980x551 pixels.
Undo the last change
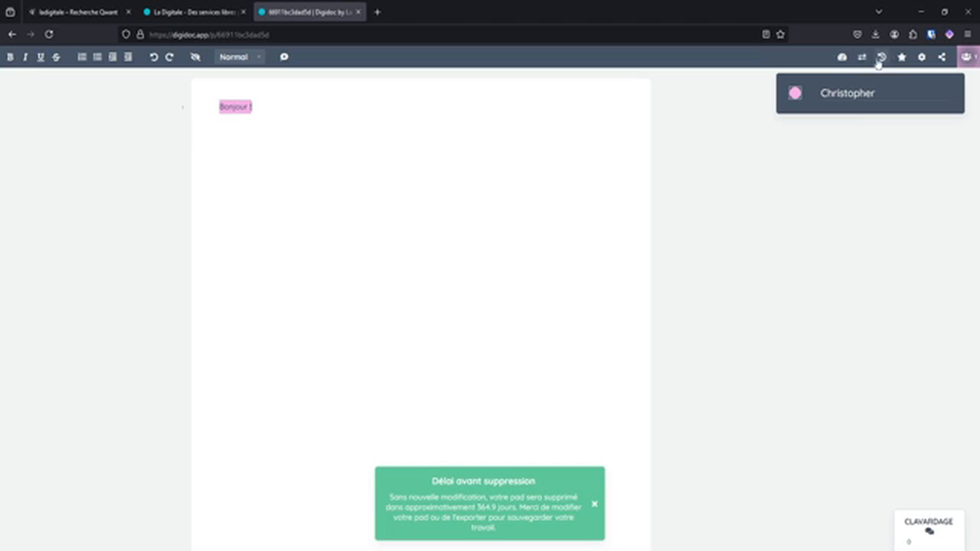(154, 57)
